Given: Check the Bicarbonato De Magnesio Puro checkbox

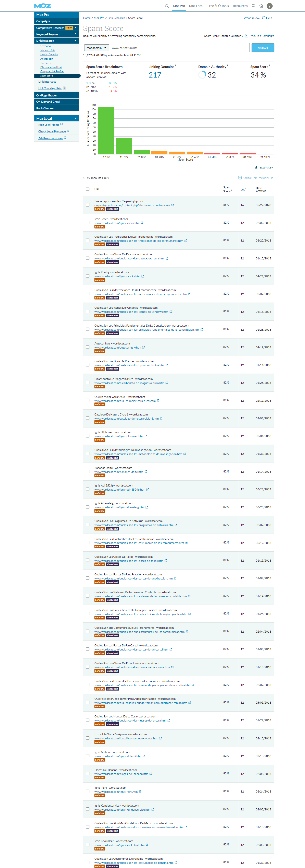Looking at the screenshot, I should click(x=88, y=383).
